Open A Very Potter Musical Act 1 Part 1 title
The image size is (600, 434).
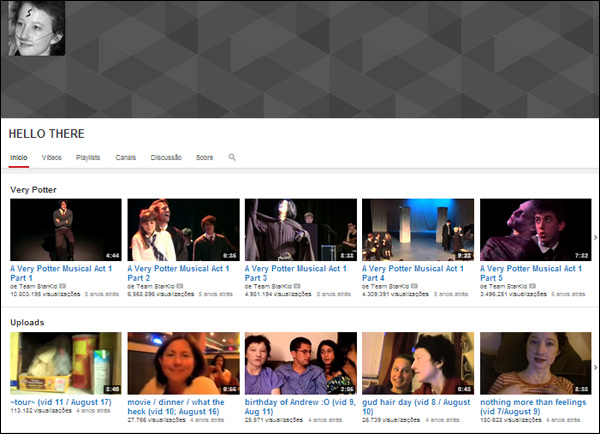[61, 273]
